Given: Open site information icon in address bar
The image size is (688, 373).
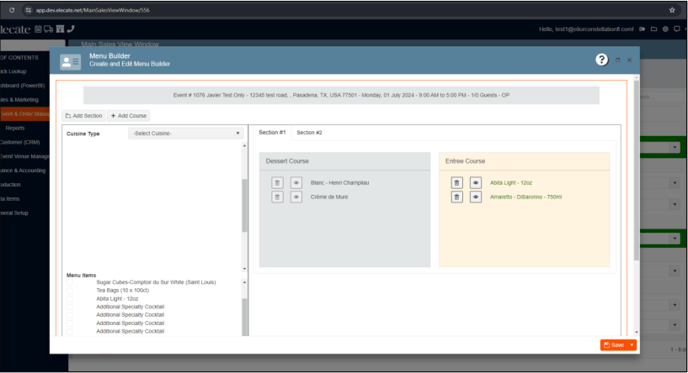Looking at the screenshot, I should tap(28, 10).
